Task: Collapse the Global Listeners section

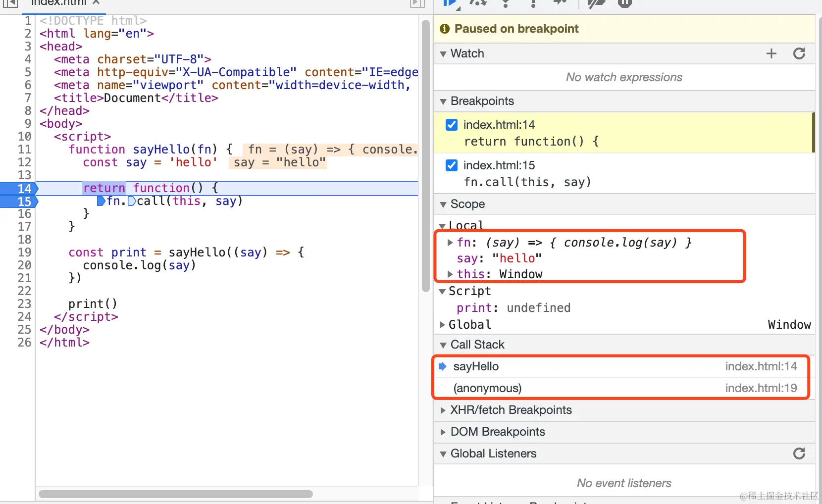Action: [x=443, y=454]
